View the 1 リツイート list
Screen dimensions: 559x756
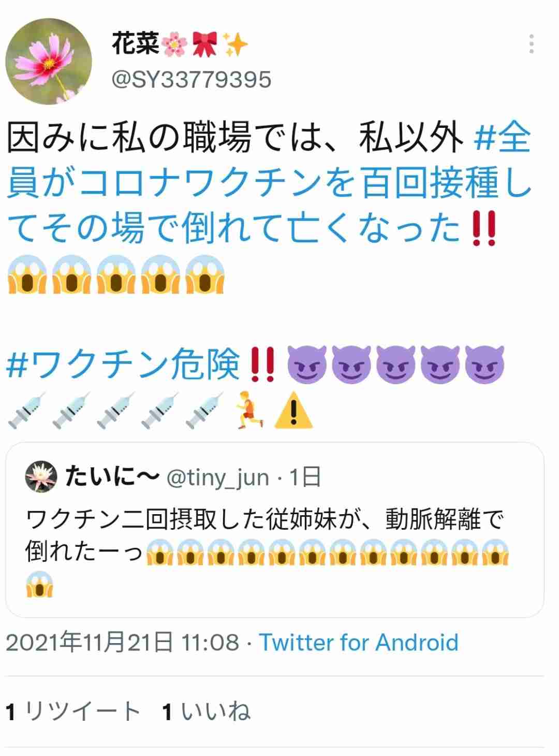click(x=73, y=711)
